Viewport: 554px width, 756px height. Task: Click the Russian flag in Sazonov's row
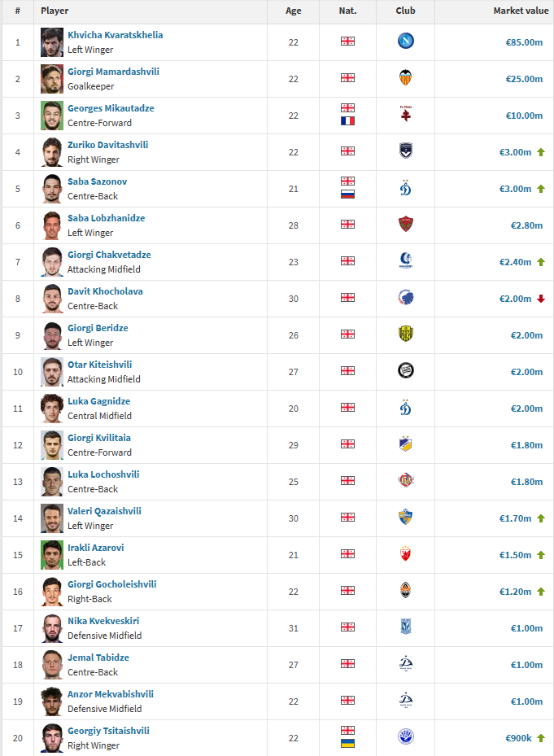[347, 194]
